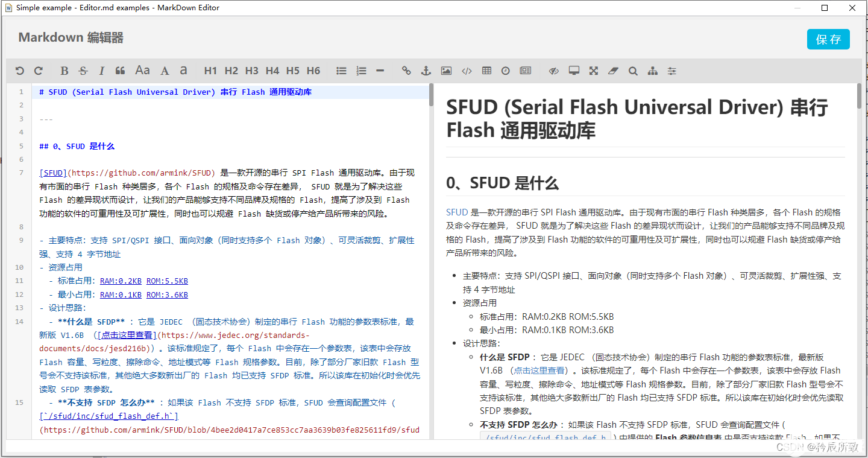This screenshot has height=458, width=868.
Task: Insert date and time with clock icon
Action: 505,71
